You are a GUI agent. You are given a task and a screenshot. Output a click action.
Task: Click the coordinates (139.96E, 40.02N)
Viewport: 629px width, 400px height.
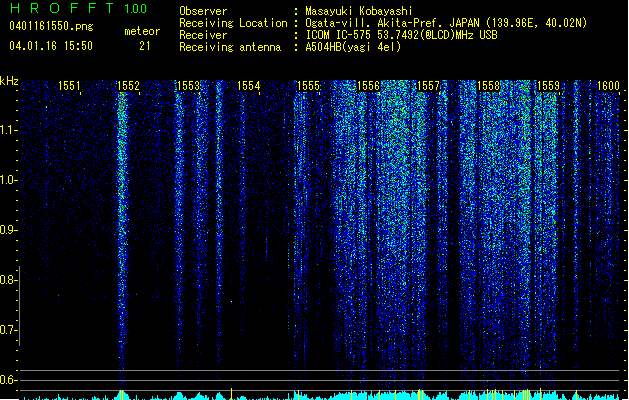pyautogui.click(x=536, y=23)
